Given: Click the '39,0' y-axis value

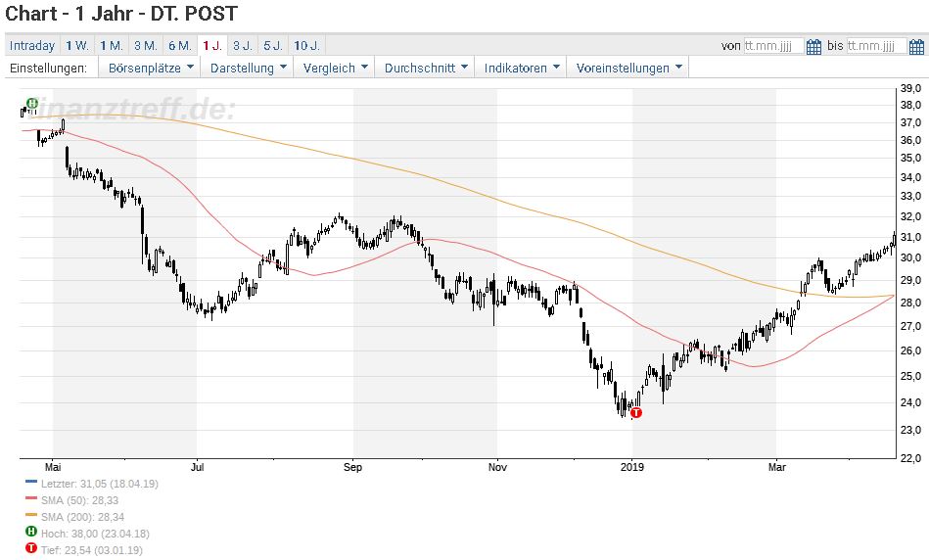Looking at the screenshot, I should click(x=910, y=88).
